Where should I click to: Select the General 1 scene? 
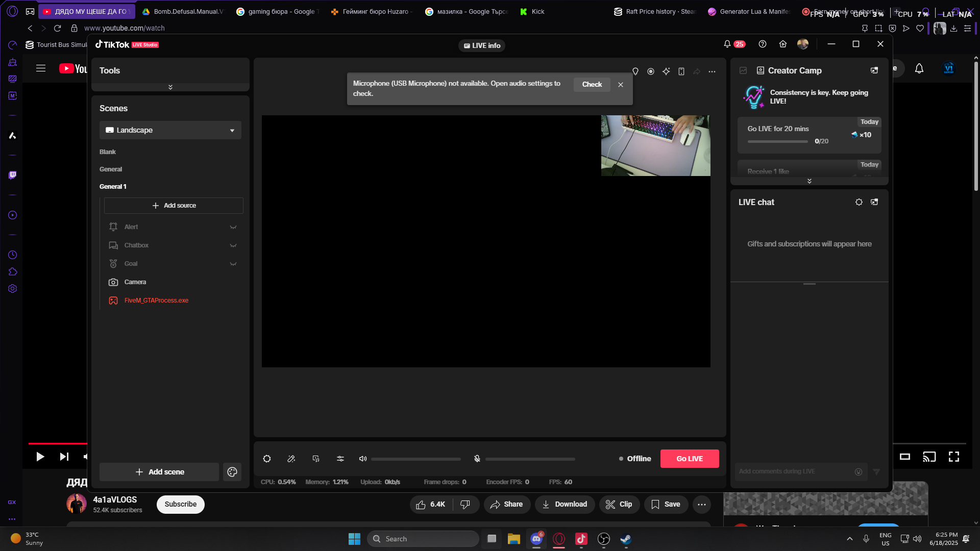[x=113, y=187]
